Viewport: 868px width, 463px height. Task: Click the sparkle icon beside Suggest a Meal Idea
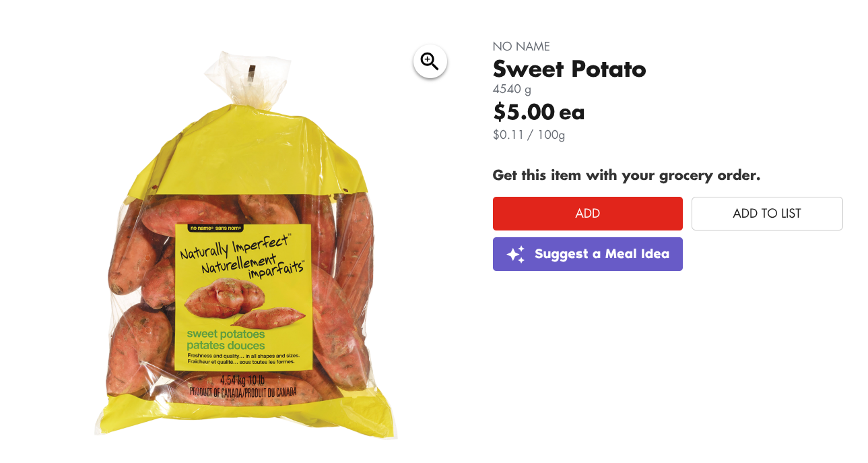[x=516, y=254]
